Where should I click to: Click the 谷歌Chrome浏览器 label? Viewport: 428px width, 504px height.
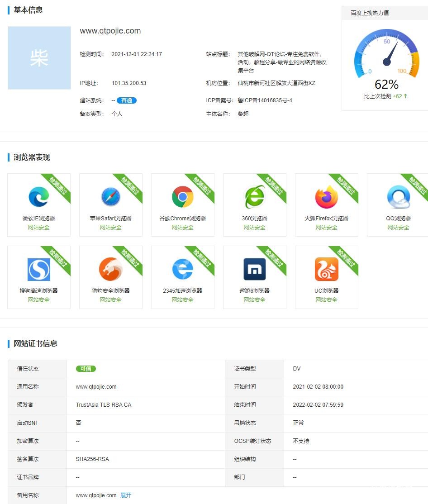182,218
